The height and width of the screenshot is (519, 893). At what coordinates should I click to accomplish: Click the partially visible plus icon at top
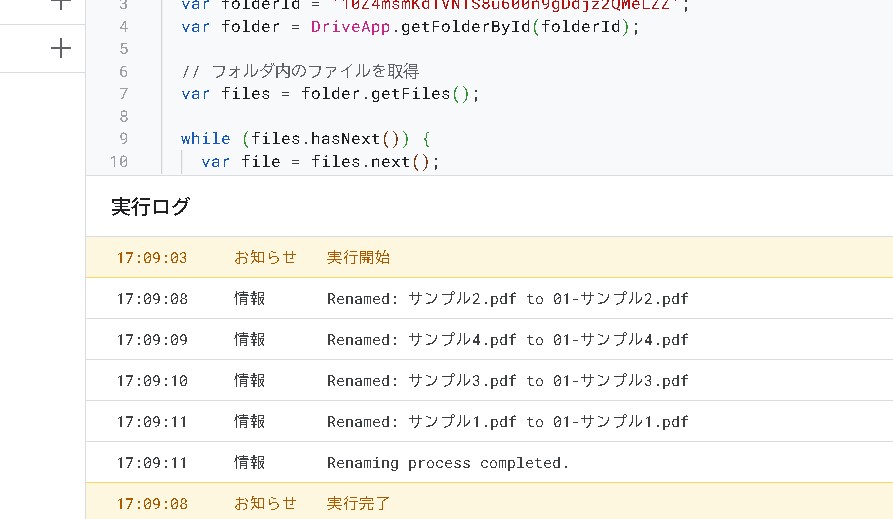coord(61,4)
